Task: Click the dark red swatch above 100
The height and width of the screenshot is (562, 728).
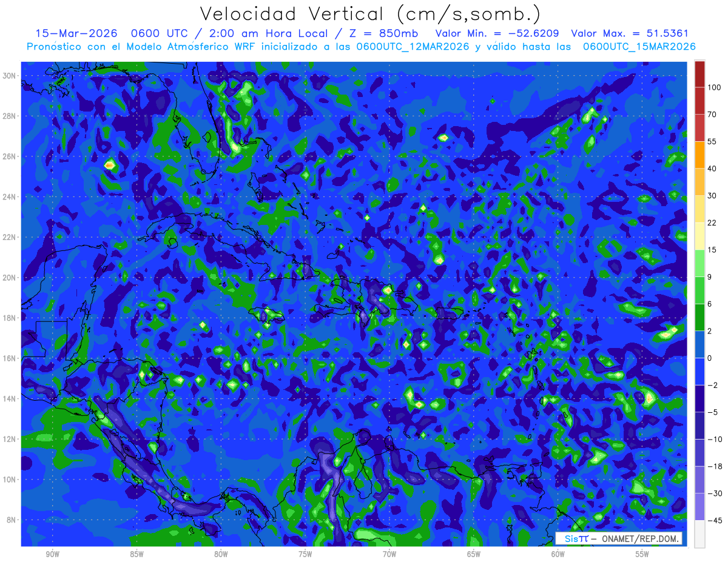Action: coord(699,74)
